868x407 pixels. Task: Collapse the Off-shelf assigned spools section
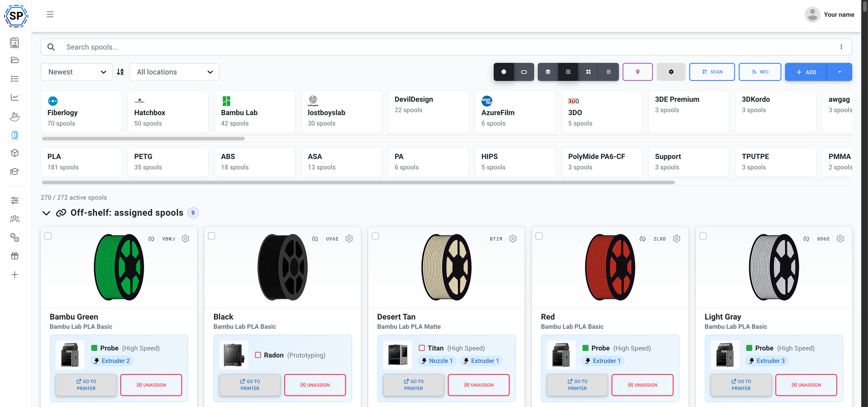tap(46, 213)
